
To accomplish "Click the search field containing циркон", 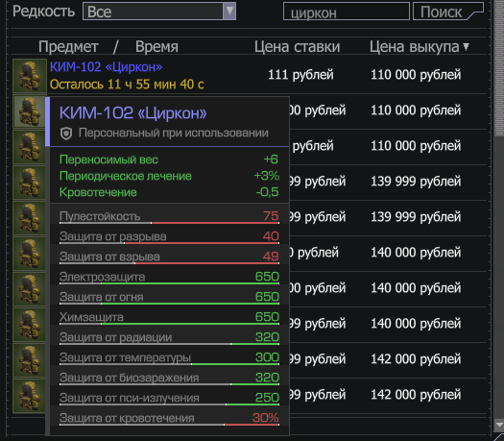I will click(x=347, y=12).
